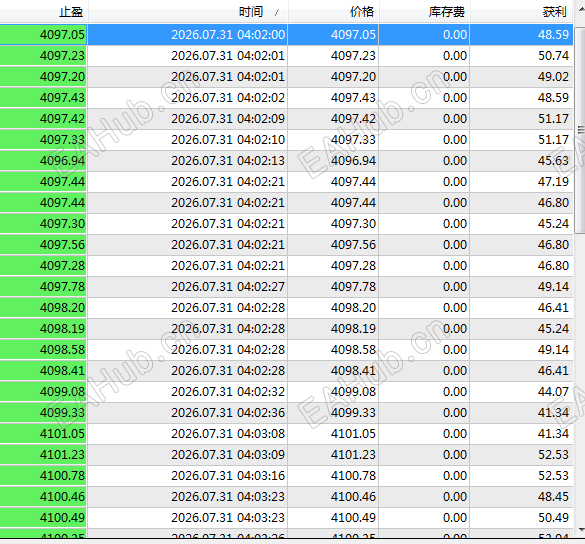This screenshot has height=544, width=585.
Task: Select the row timed 2026.07.31 04:03:08
Action: pyautogui.click(x=287, y=434)
